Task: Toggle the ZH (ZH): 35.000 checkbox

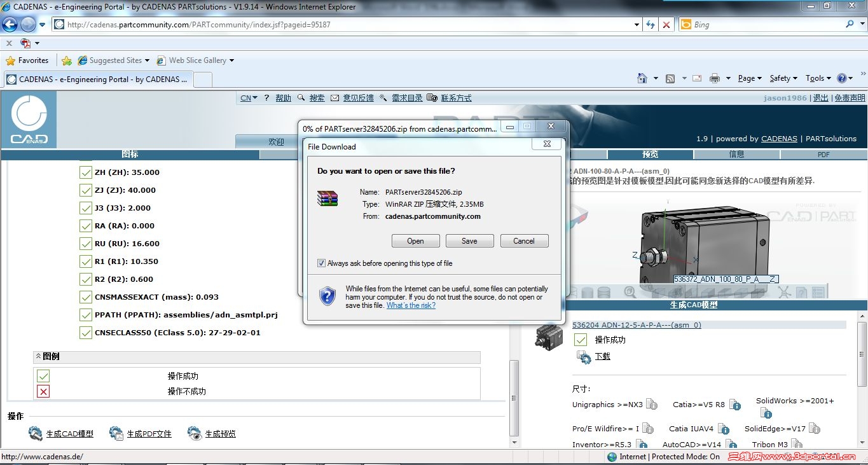Action: (x=85, y=172)
